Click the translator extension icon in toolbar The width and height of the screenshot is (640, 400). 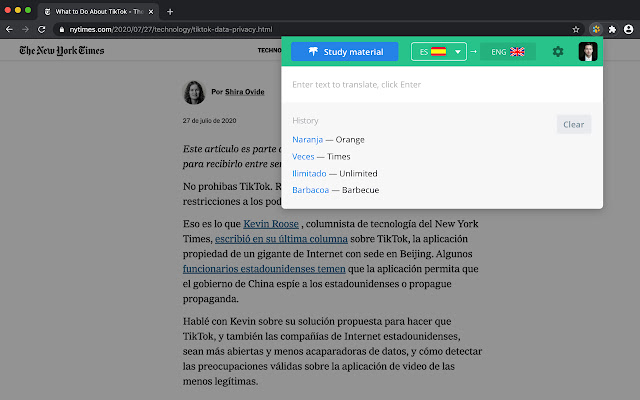click(x=596, y=29)
